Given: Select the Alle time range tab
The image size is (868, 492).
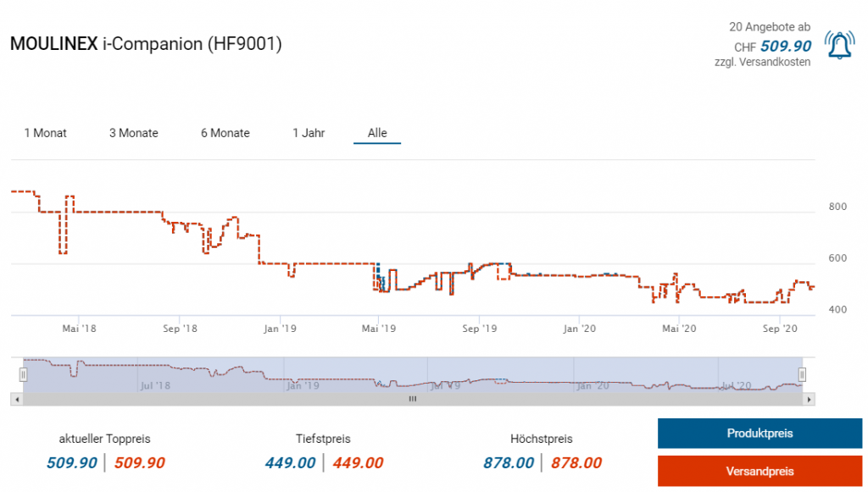Looking at the screenshot, I should [x=377, y=133].
